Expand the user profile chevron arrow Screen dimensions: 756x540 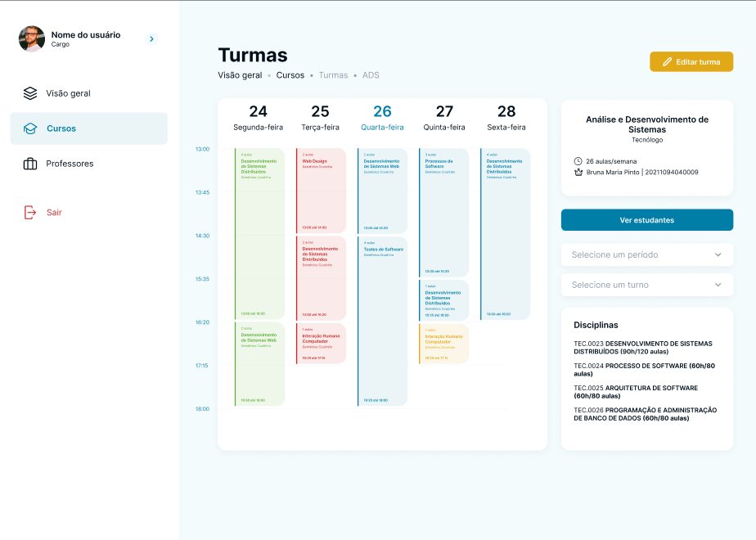(151, 38)
